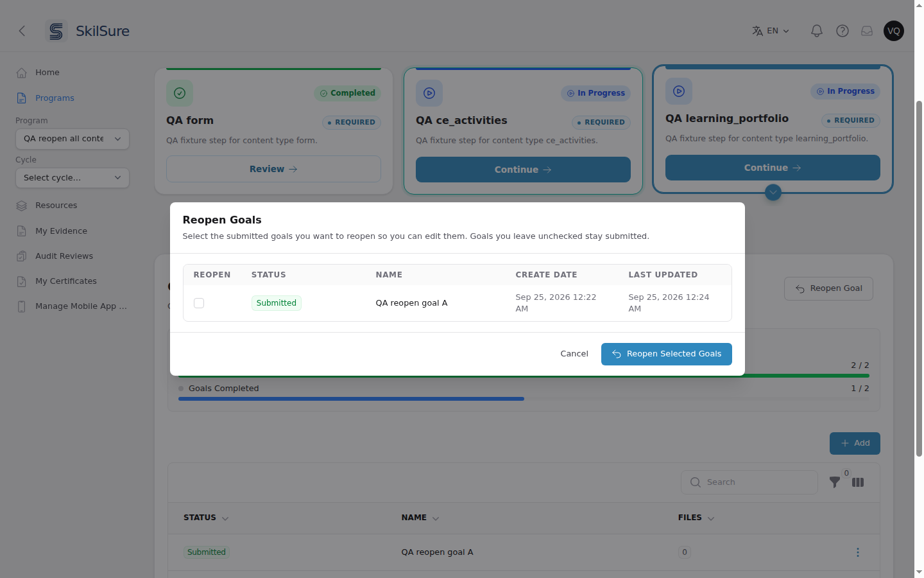Image resolution: width=924 pixels, height=578 pixels.
Task: Open the notifications bell
Action: click(x=817, y=31)
